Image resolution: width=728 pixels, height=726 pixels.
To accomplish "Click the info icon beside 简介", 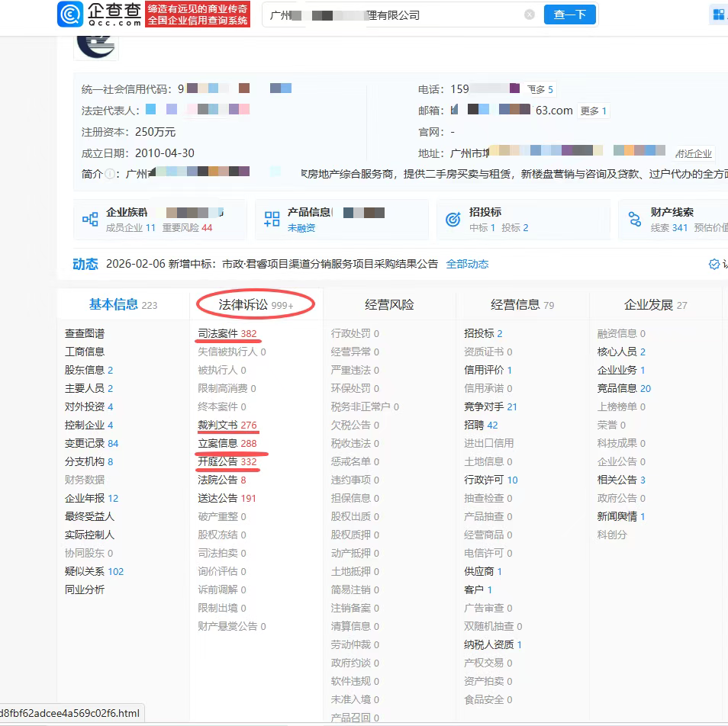I will coord(110,175).
